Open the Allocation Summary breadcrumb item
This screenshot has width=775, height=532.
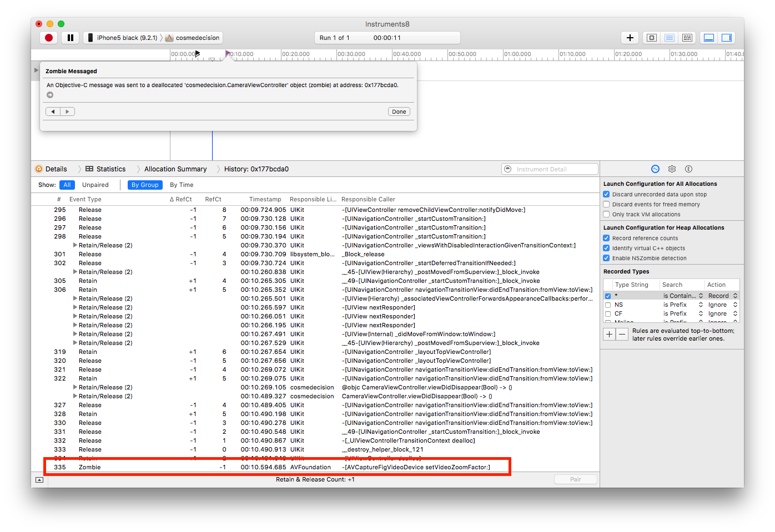[x=175, y=169]
